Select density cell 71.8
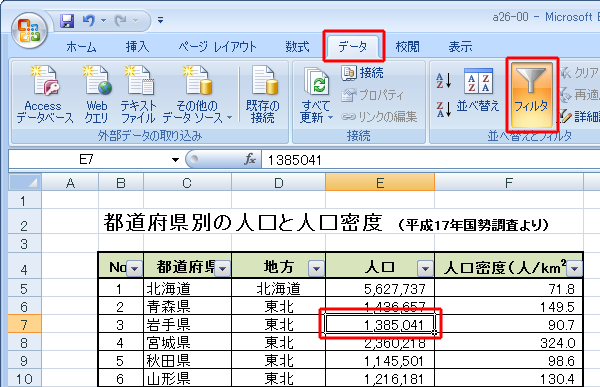This screenshot has height=387, width=600. [x=509, y=288]
